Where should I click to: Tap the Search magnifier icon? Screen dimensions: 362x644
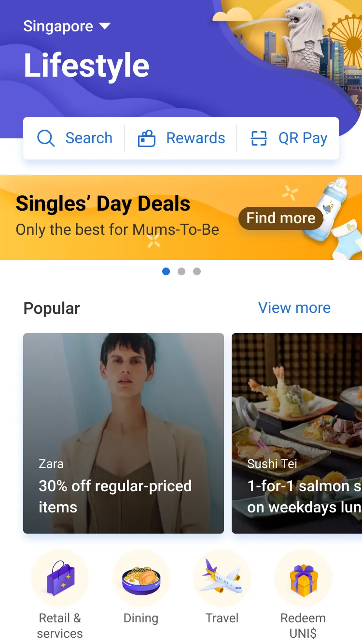pos(46,138)
